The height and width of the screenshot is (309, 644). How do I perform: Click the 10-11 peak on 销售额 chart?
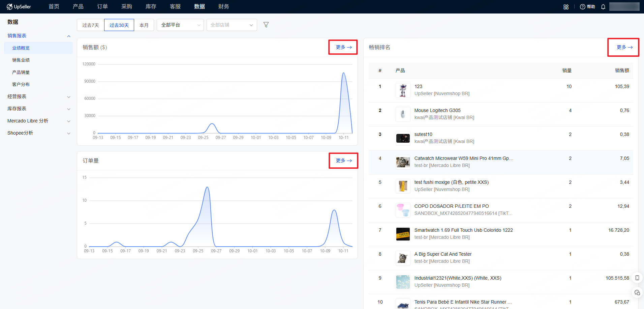tap(344, 73)
